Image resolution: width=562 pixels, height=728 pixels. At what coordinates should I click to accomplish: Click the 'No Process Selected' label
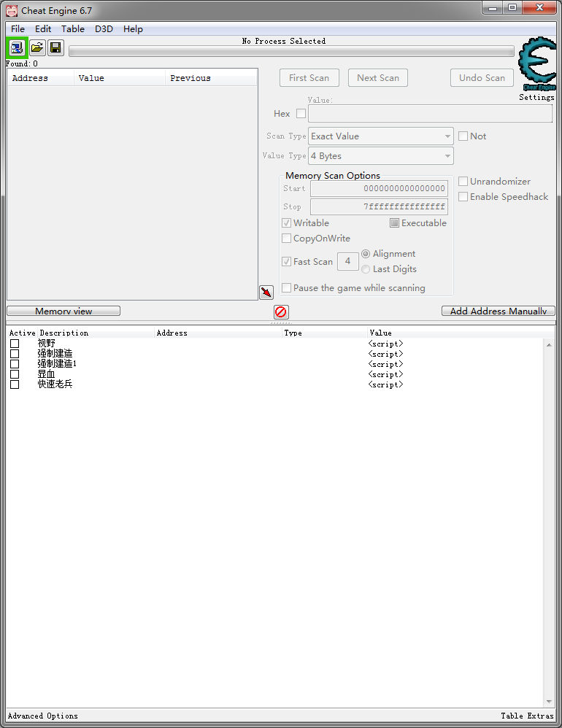(284, 41)
